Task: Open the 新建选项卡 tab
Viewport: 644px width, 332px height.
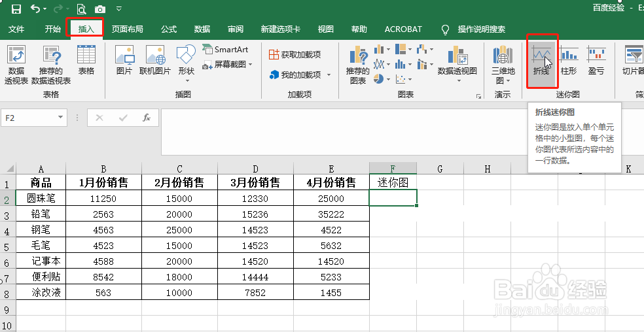Action: [x=281, y=29]
